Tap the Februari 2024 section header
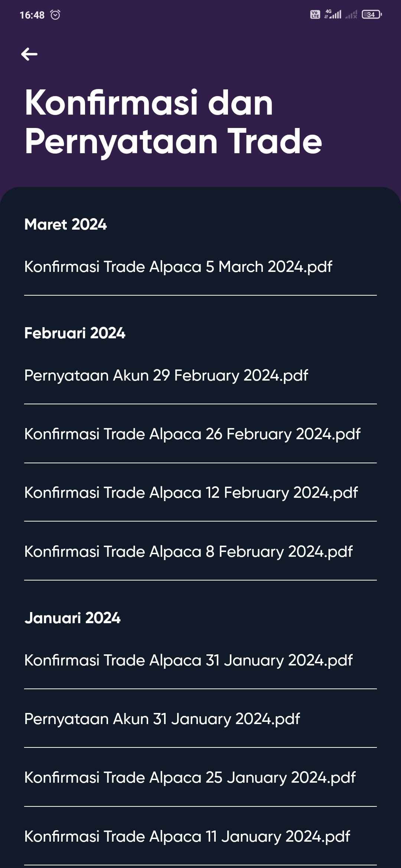The image size is (401, 868). (75, 333)
